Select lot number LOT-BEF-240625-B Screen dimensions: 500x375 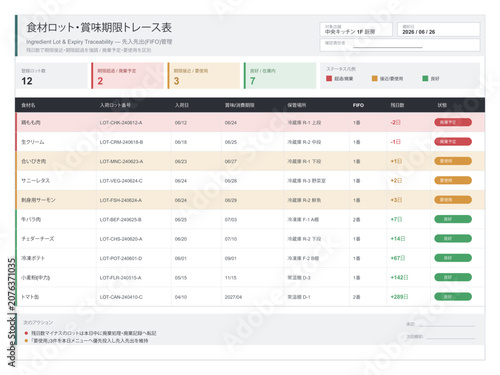[x=121, y=219]
